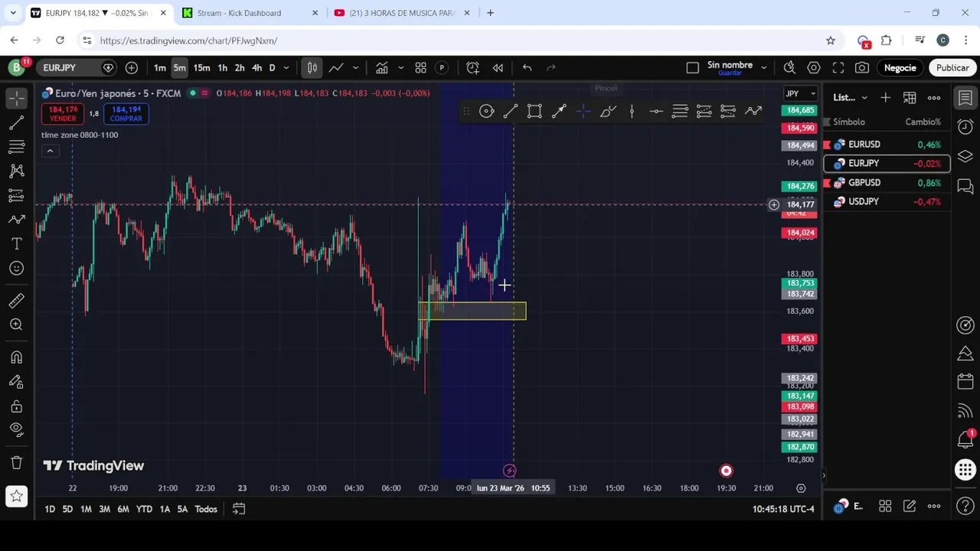Viewport: 980px width, 551px height.
Task: Open the chats panel in right sidebar
Action: pyautogui.click(x=965, y=187)
